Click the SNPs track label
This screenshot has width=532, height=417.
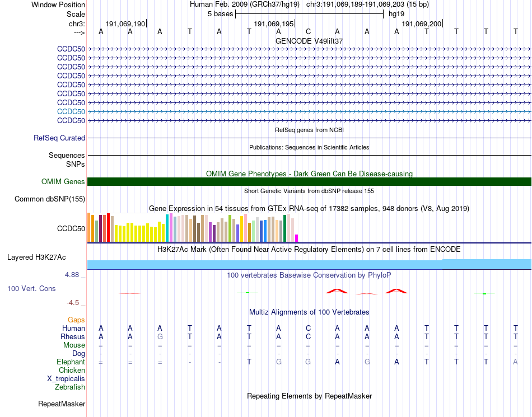pyautogui.click(x=76, y=164)
